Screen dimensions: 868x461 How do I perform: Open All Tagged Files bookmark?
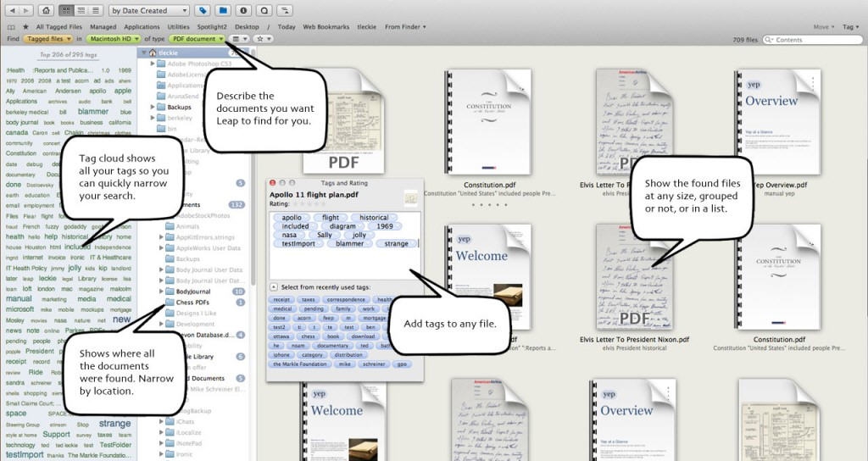58,26
